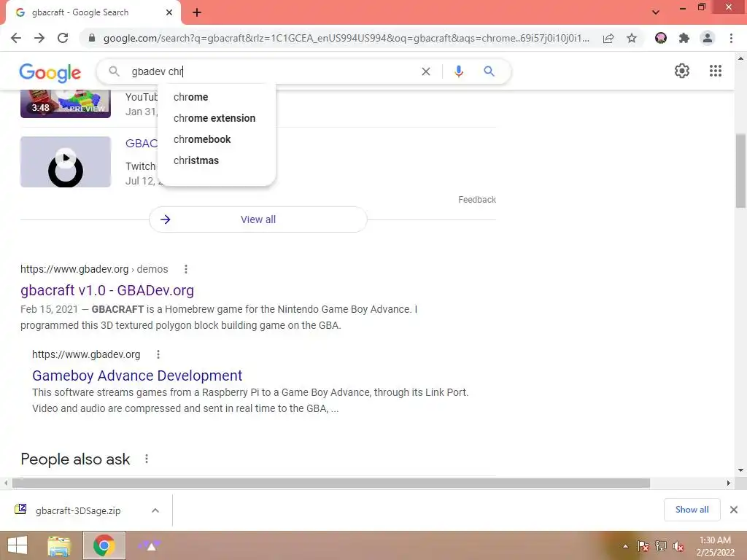The image size is (747, 560).
Task: Open Action Center flag icon
Action: pos(643,546)
